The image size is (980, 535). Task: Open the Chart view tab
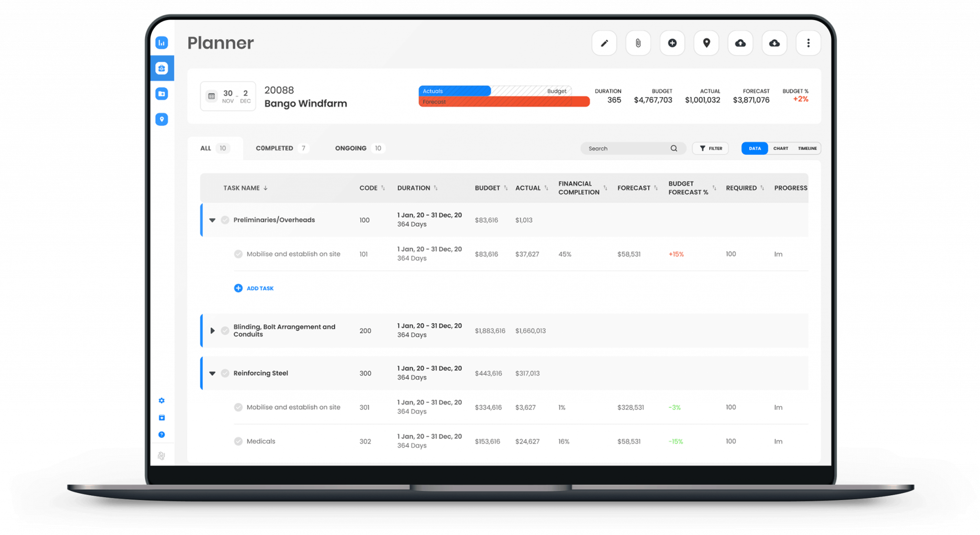tap(780, 148)
